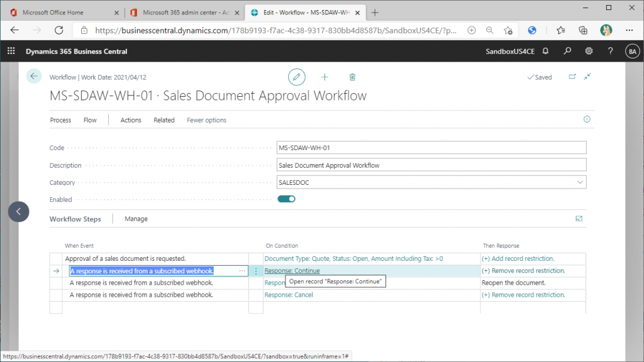This screenshot has height=362, width=644.
Task: Open the row options three-dot menu
Action: click(x=256, y=271)
